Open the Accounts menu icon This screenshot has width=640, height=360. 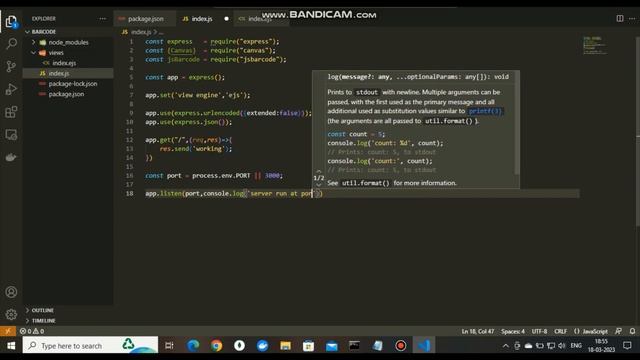click(11, 292)
